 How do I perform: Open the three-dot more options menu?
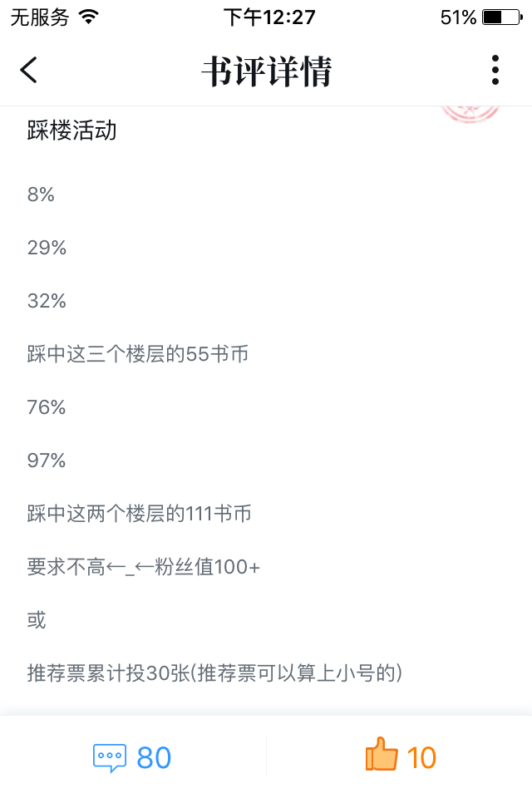495,70
